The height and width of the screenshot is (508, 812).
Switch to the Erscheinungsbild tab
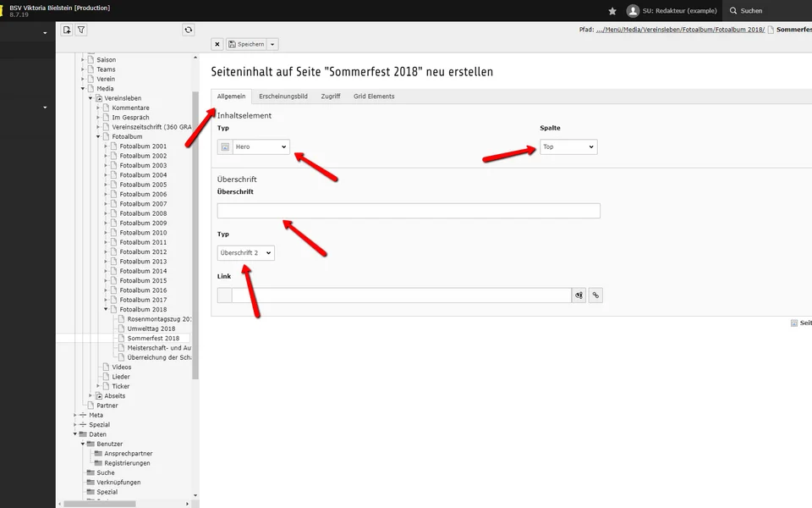(x=283, y=97)
